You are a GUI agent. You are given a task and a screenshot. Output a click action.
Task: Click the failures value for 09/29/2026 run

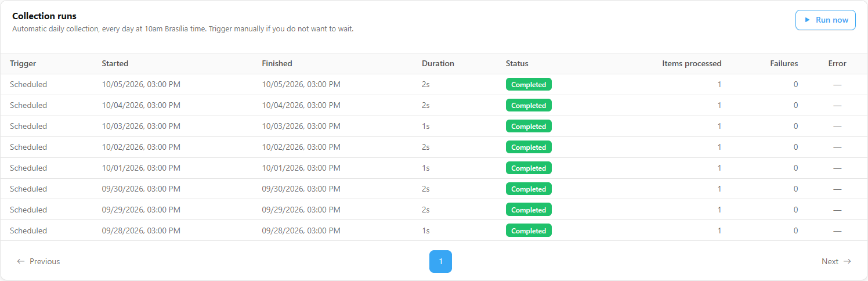[x=795, y=210]
